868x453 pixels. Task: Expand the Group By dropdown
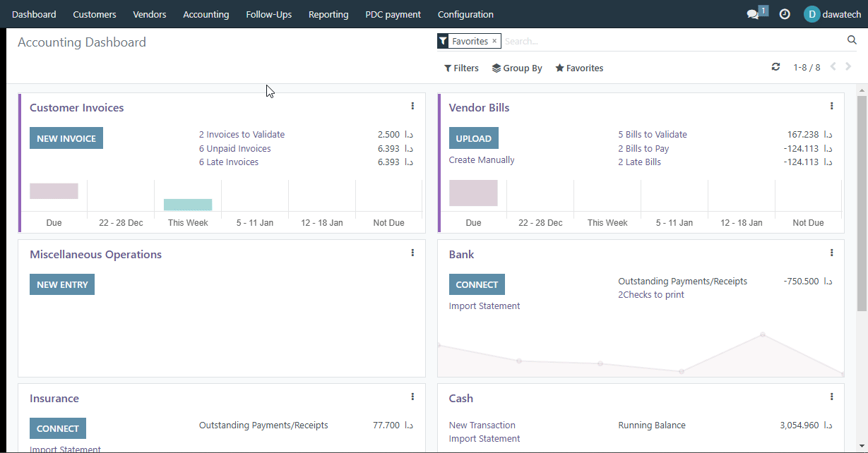(517, 68)
